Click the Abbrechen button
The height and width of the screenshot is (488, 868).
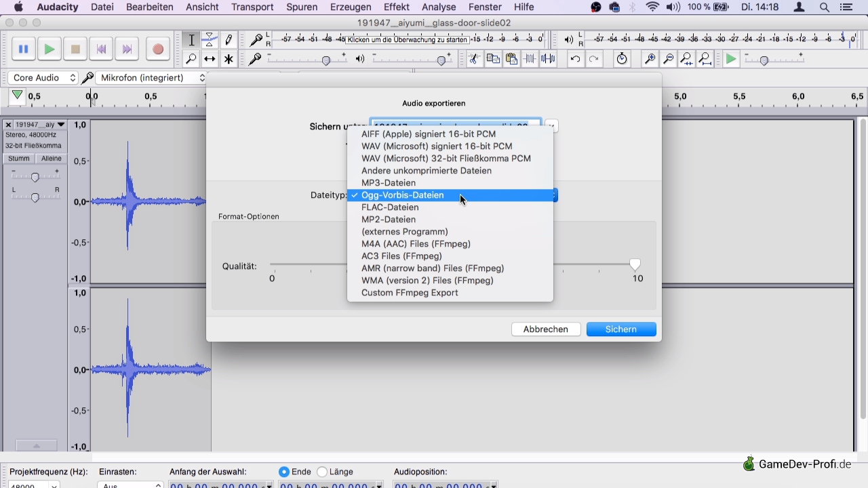coord(546,329)
